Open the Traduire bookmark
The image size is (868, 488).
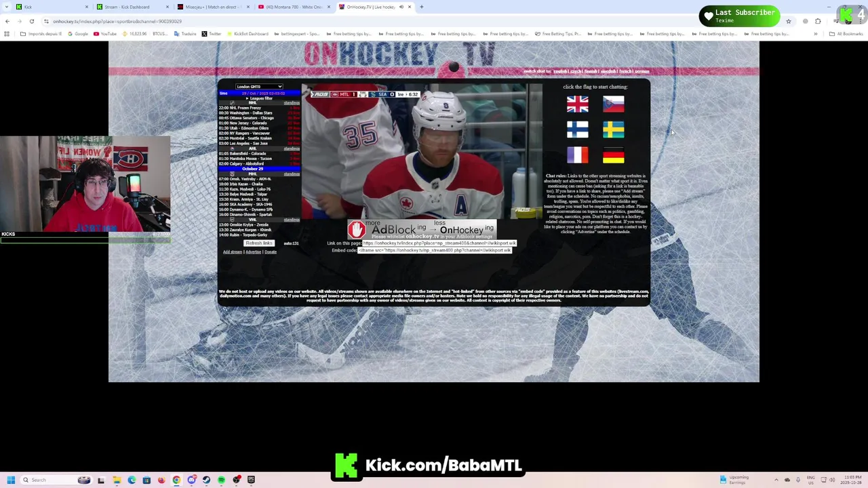(185, 34)
